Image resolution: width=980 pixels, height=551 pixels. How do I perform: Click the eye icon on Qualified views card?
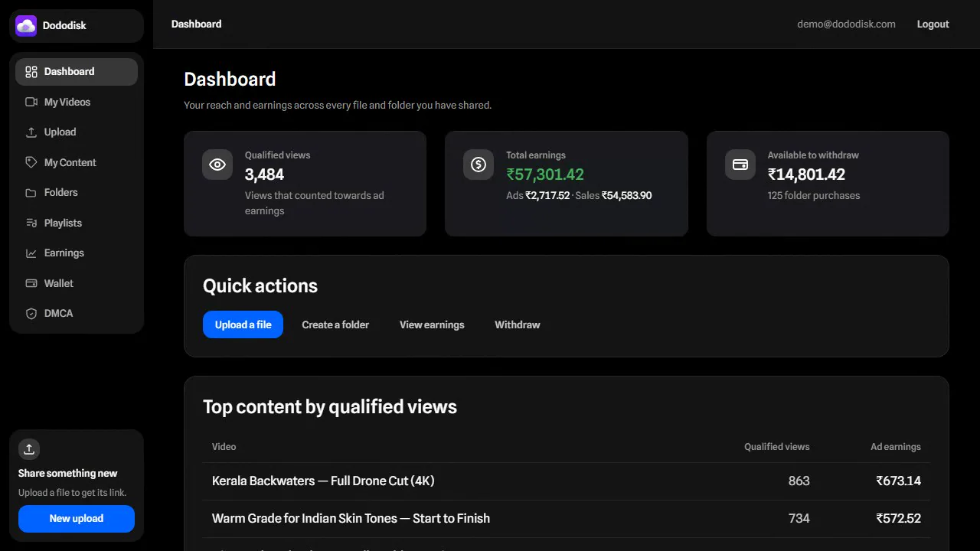(217, 165)
